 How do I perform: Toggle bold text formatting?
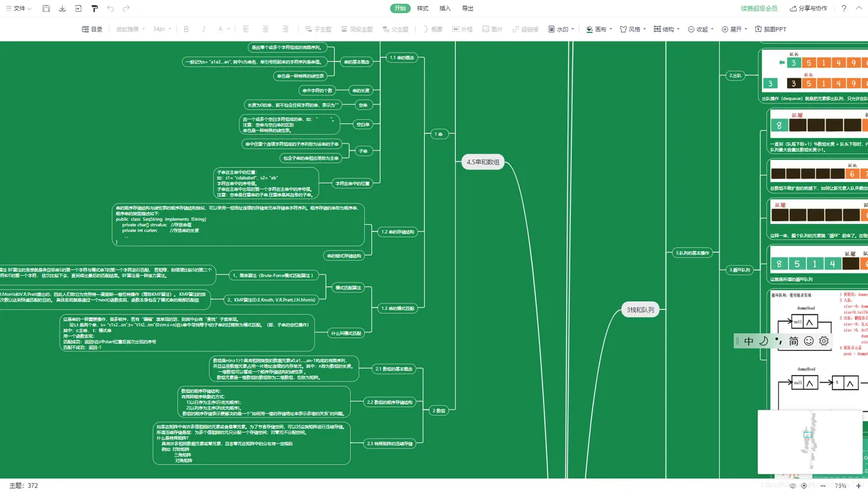click(186, 29)
